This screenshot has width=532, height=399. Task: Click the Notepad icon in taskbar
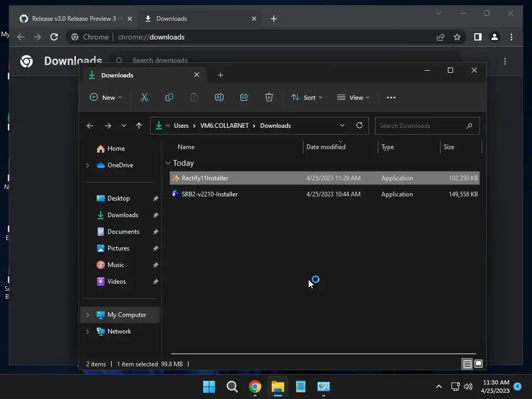(x=301, y=387)
